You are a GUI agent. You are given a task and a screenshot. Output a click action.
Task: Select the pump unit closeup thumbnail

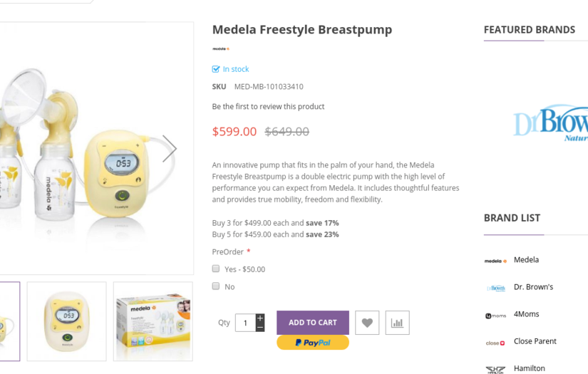pyautogui.click(x=66, y=321)
